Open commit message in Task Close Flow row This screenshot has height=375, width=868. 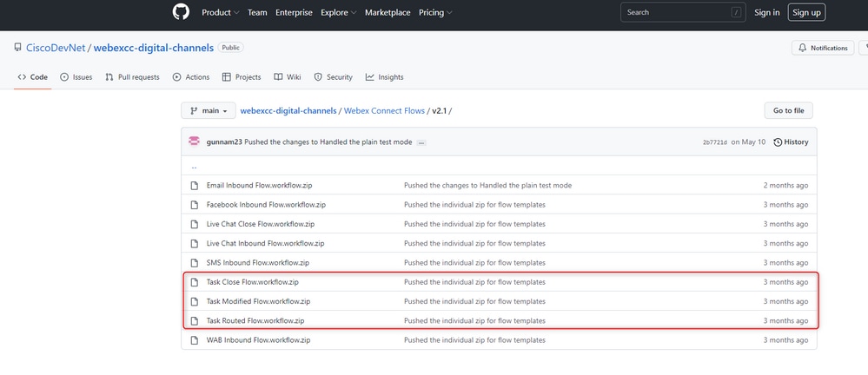pyautogui.click(x=474, y=282)
